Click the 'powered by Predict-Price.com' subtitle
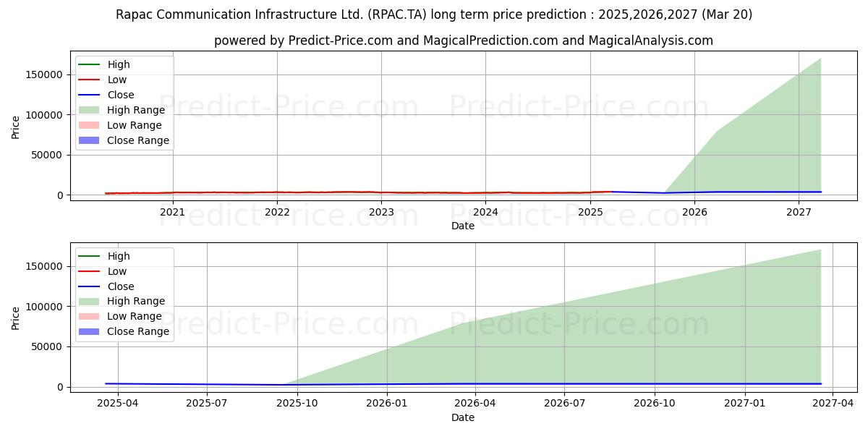This screenshot has width=868, height=434. pyautogui.click(x=463, y=41)
